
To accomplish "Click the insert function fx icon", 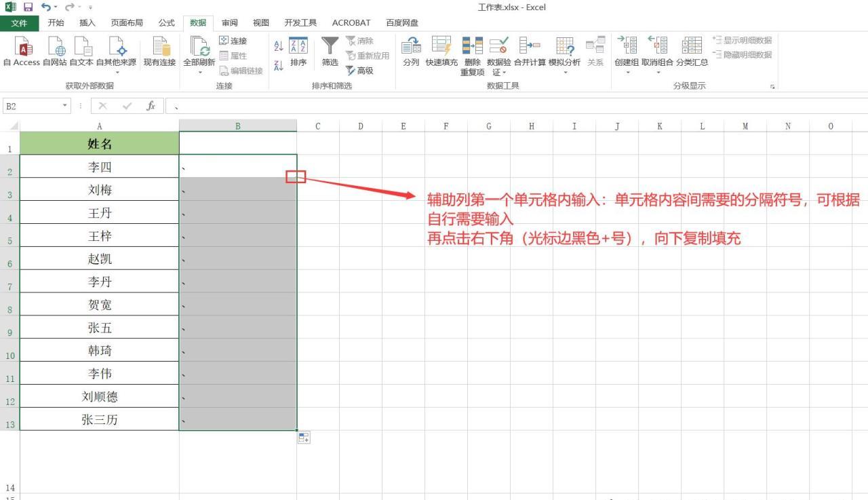I will tap(151, 106).
